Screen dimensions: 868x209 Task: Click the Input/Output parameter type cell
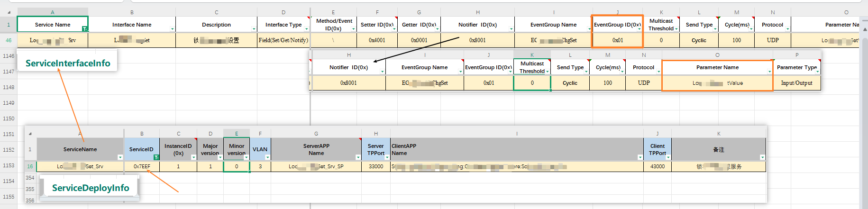tap(797, 83)
